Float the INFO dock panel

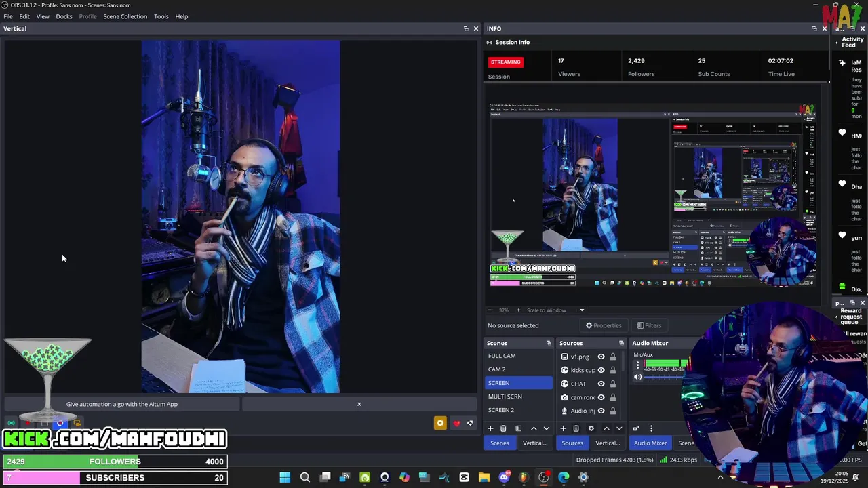click(814, 28)
